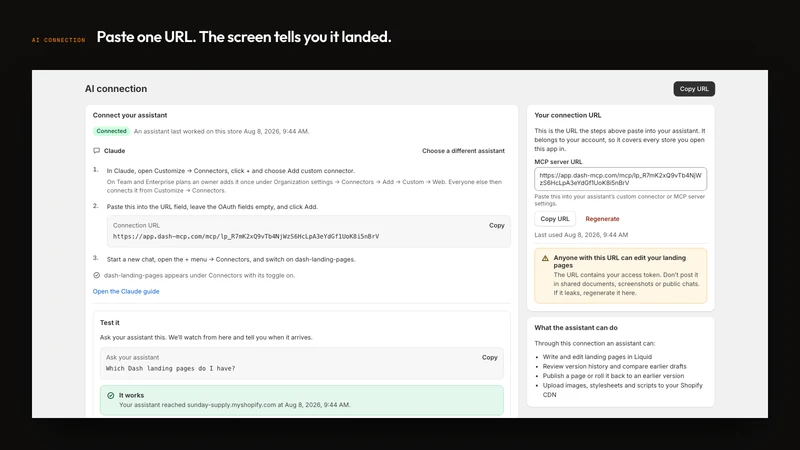800x450 pixels.
Task: Click the green Connected badge
Action: [x=111, y=131]
